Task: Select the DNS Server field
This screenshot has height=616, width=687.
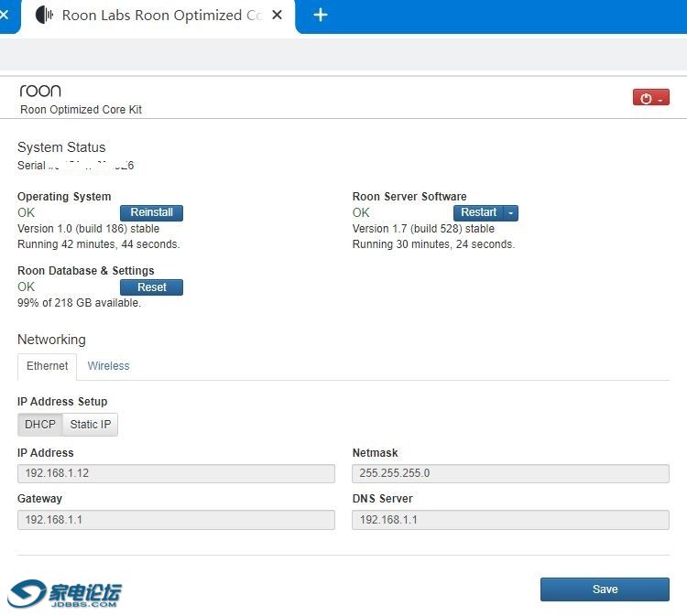Action: pos(510,520)
